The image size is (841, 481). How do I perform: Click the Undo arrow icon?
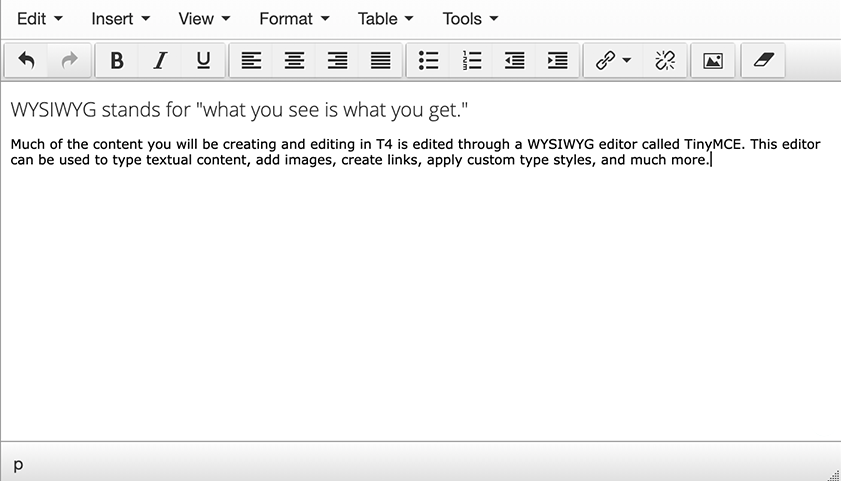click(27, 61)
